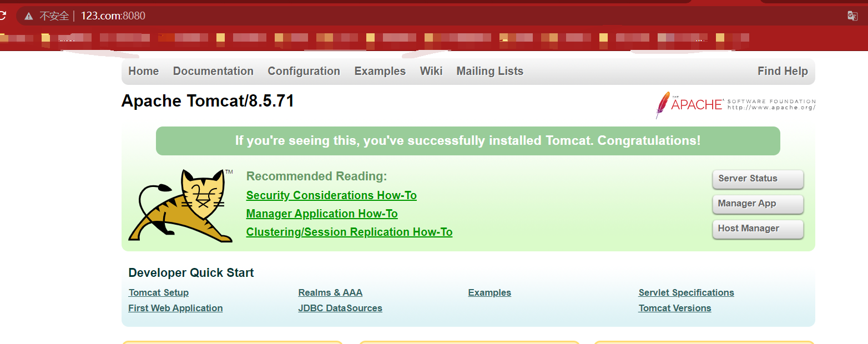868x344 pixels.
Task: Click the Manager App button
Action: [758, 204]
